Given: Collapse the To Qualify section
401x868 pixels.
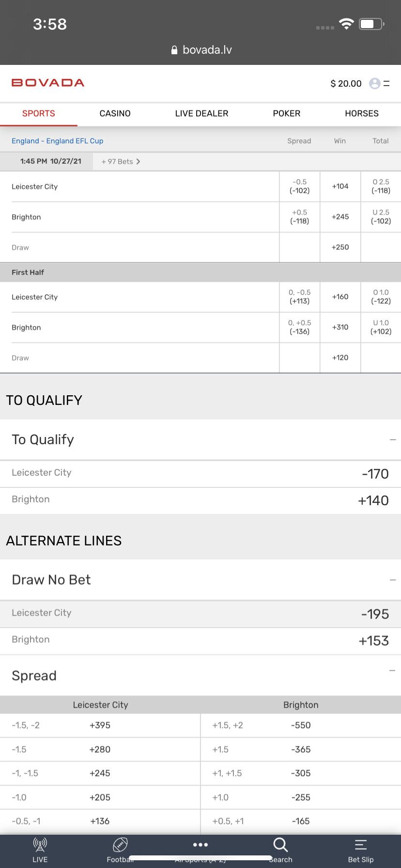Looking at the screenshot, I should click(x=393, y=440).
